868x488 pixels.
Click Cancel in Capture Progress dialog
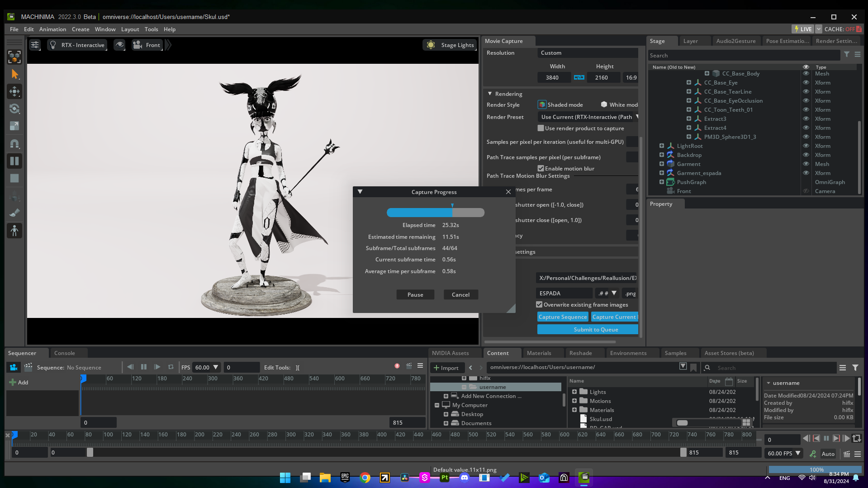(x=460, y=294)
